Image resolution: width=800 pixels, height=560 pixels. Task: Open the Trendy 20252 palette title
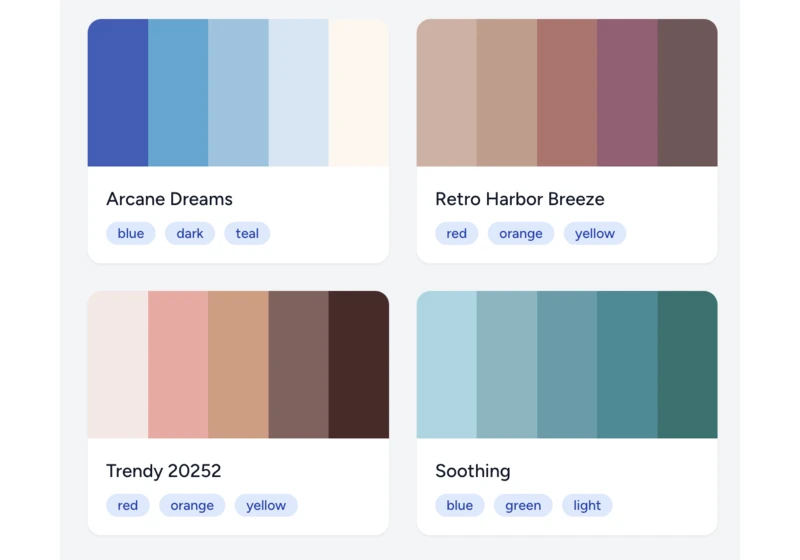pyautogui.click(x=164, y=471)
